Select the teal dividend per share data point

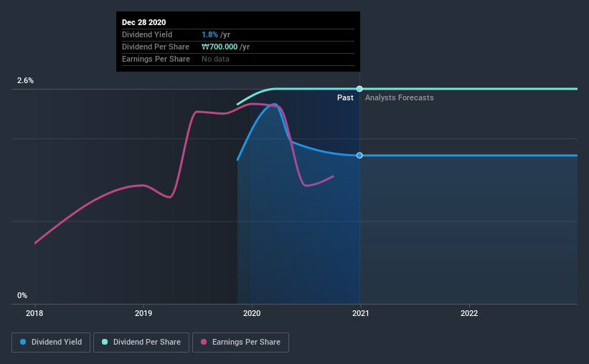pos(359,89)
